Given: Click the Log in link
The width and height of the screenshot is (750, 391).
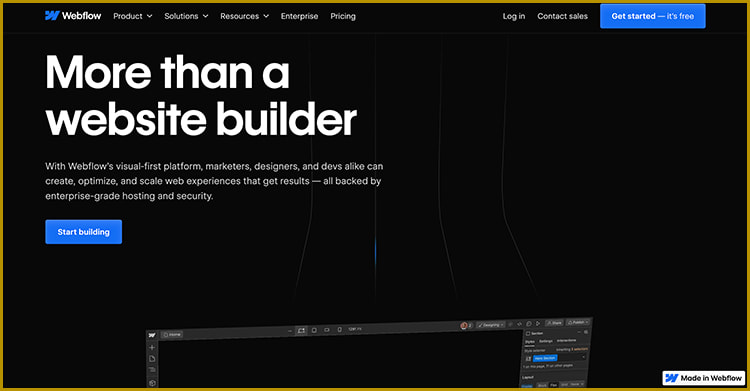Looking at the screenshot, I should [x=514, y=16].
